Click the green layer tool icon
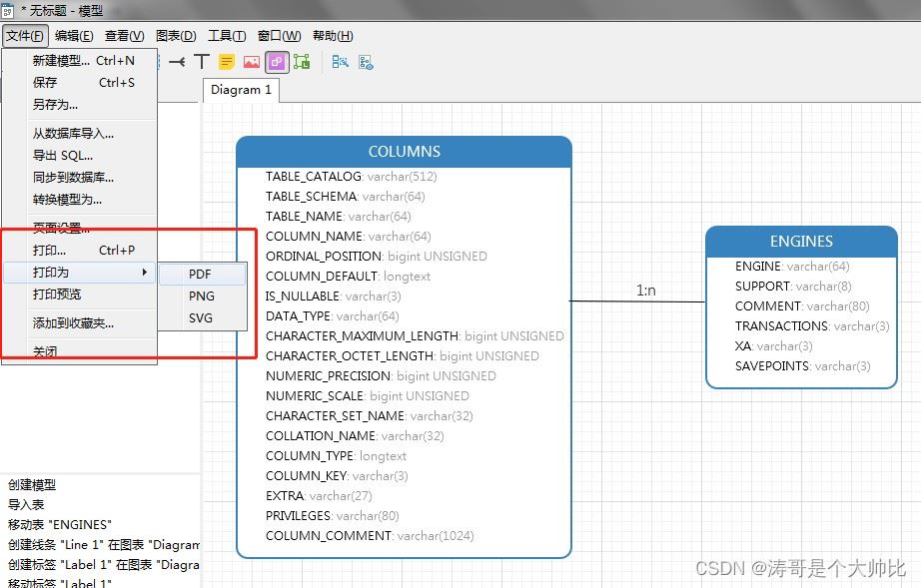 (x=302, y=62)
